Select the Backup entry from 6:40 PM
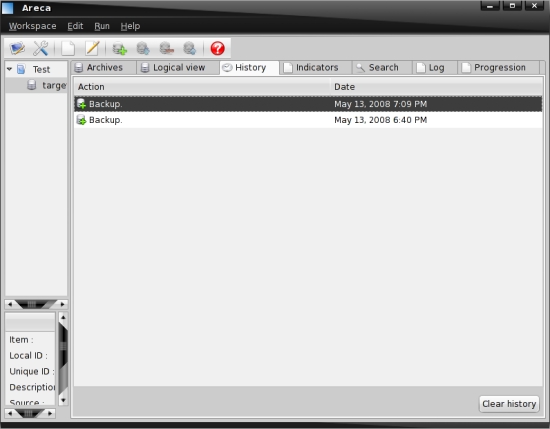 coord(308,120)
